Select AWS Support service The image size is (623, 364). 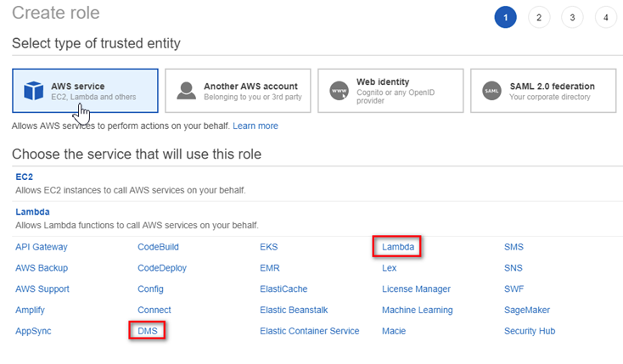click(42, 288)
